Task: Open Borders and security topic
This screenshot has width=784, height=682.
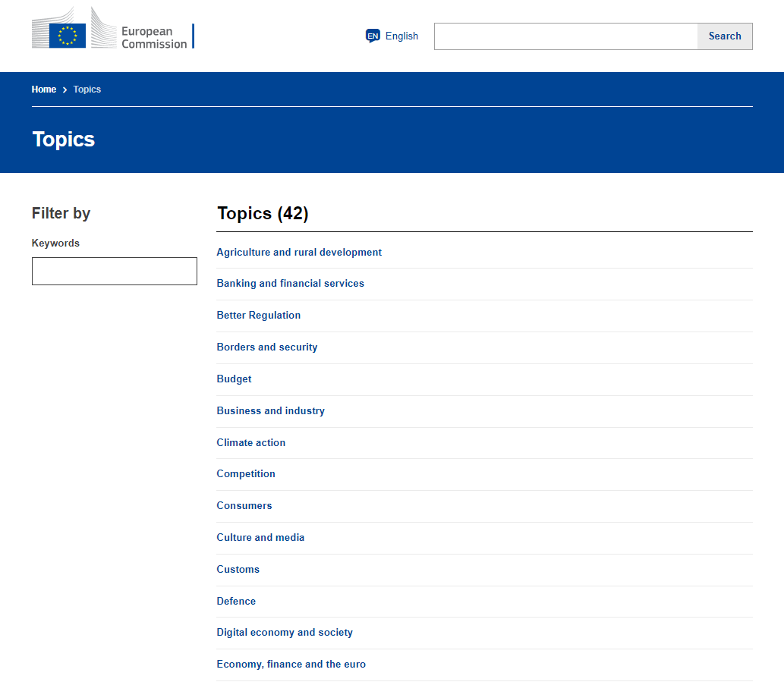Action: [x=267, y=347]
